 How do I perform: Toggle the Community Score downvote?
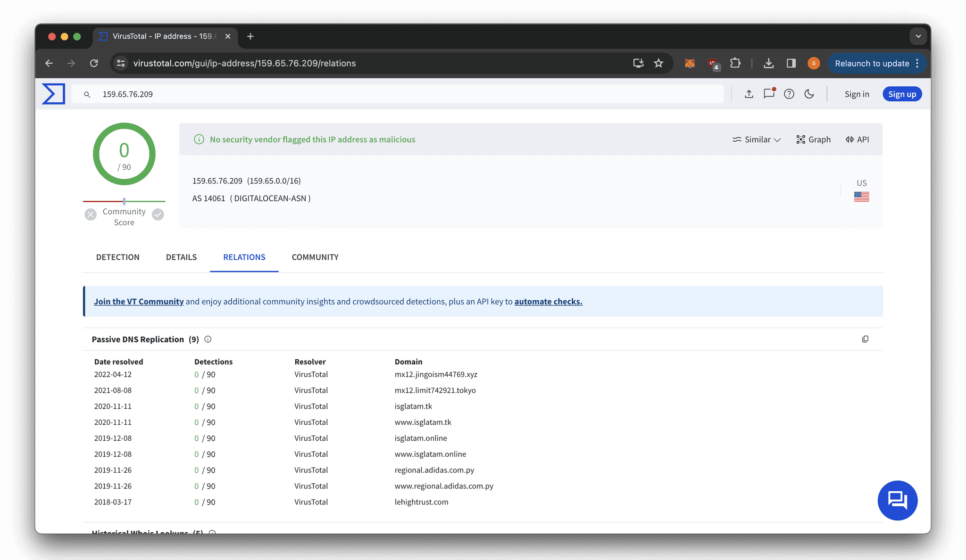click(91, 214)
